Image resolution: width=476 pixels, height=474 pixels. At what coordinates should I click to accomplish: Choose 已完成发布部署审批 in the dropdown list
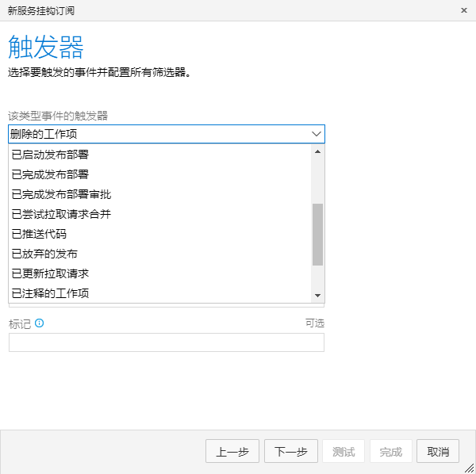(x=159, y=194)
